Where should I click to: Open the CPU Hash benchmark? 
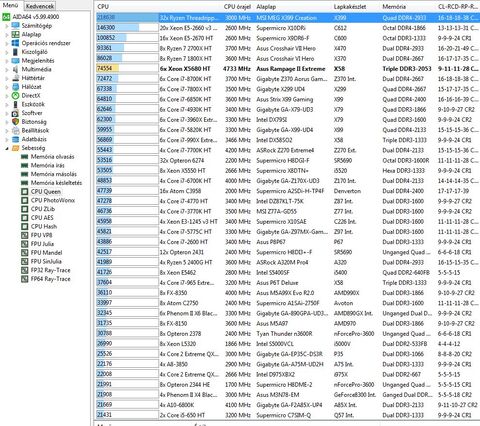coord(44,226)
